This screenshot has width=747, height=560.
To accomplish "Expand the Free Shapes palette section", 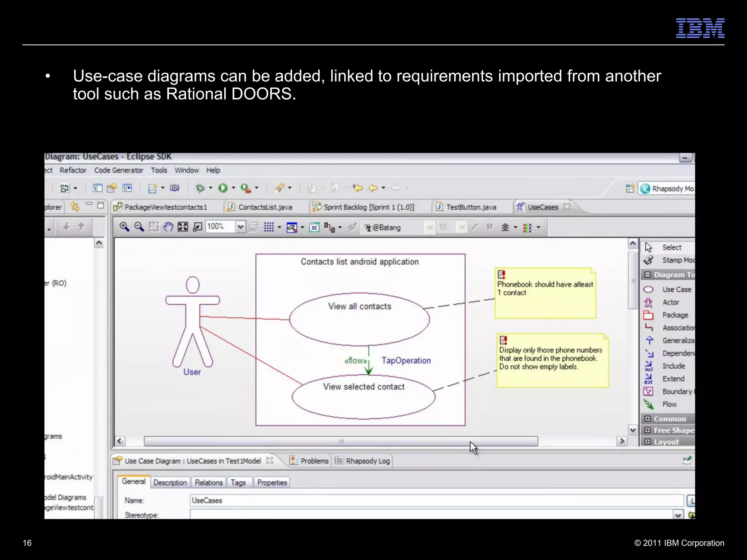I will coord(647,430).
